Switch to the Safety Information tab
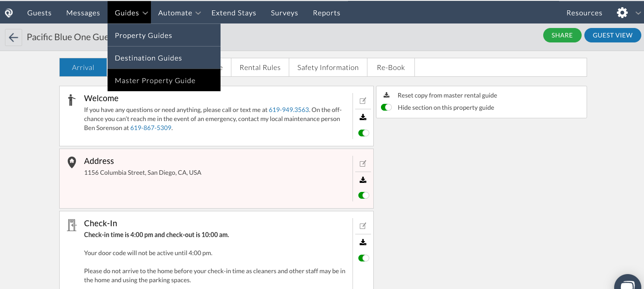 click(x=328, y=67)
